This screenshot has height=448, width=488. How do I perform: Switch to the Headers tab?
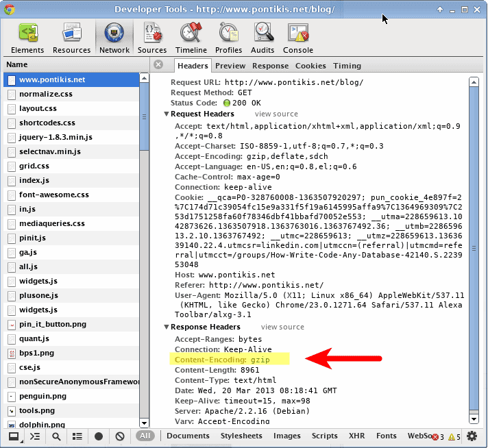[193, 66]
